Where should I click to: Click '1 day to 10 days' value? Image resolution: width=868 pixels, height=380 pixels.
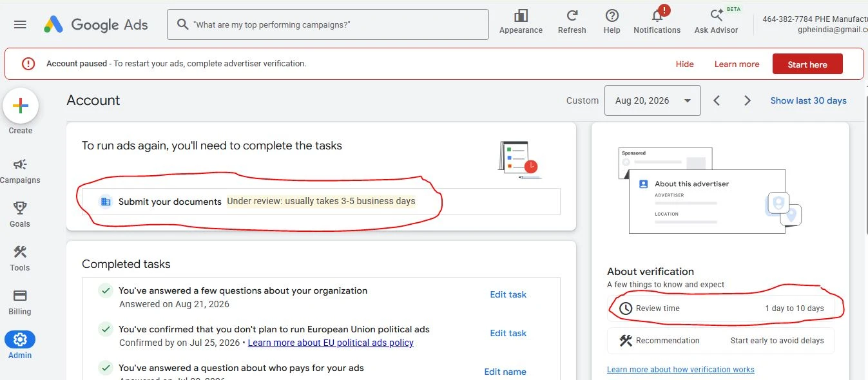point(795,309)
